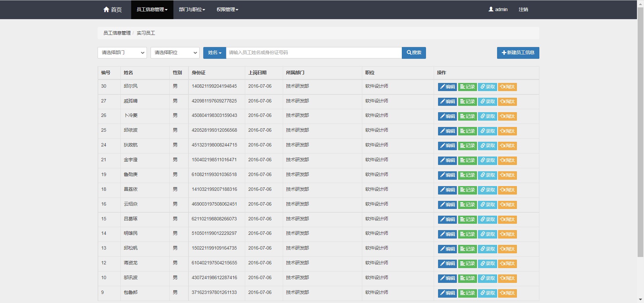644x303 pixels.
Task: Hire employee 明雄民 with 录取
Action: point(487,234)
